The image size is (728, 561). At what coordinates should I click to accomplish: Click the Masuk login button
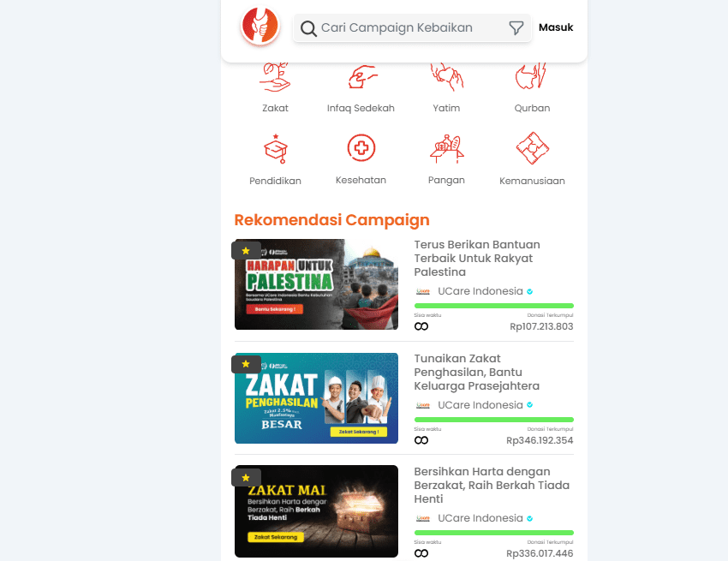pos(556,27)
